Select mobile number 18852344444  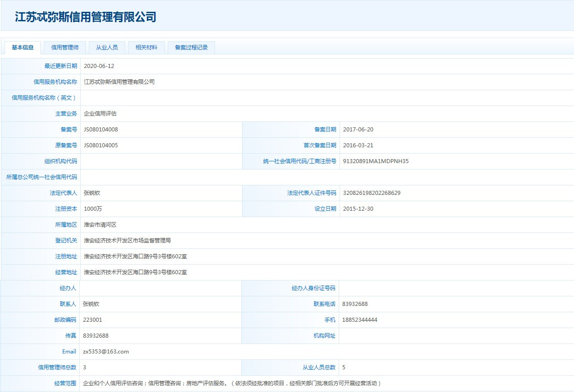(360, 320)
